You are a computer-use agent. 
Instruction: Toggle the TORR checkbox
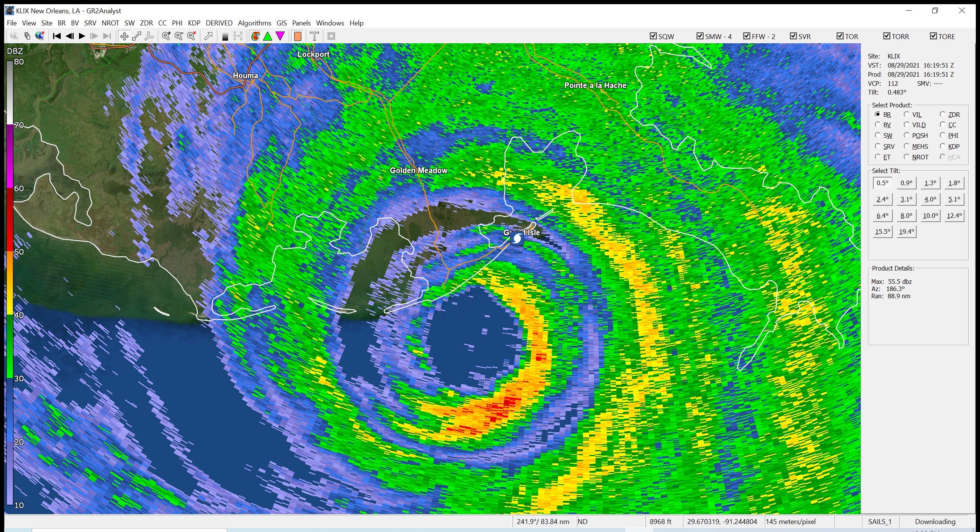(887, 36)
